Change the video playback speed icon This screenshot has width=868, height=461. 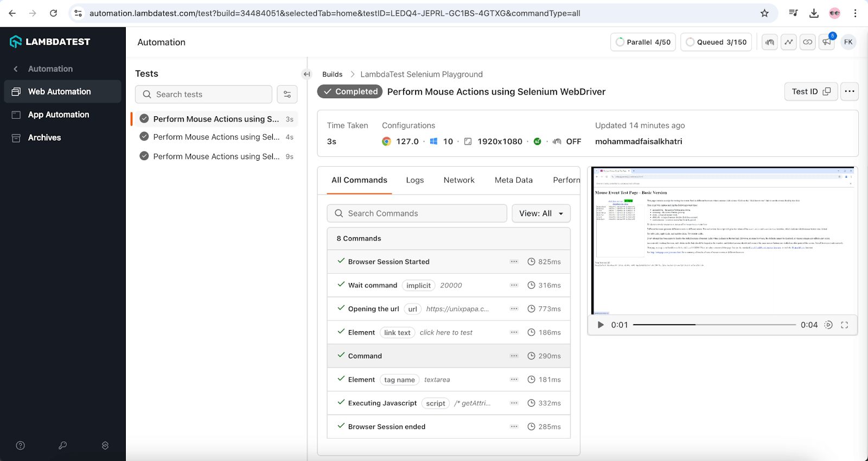[x=828, y=325]
